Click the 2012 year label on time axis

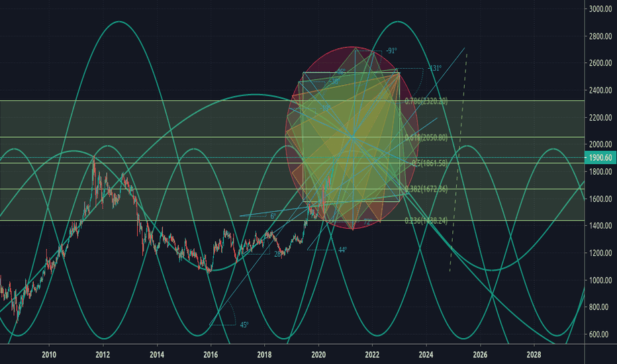pos(103,355)
